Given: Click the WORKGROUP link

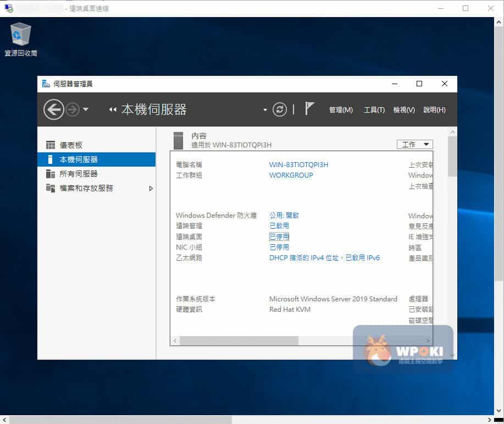Looking at the screenshot, I should [x=291, y=175].
